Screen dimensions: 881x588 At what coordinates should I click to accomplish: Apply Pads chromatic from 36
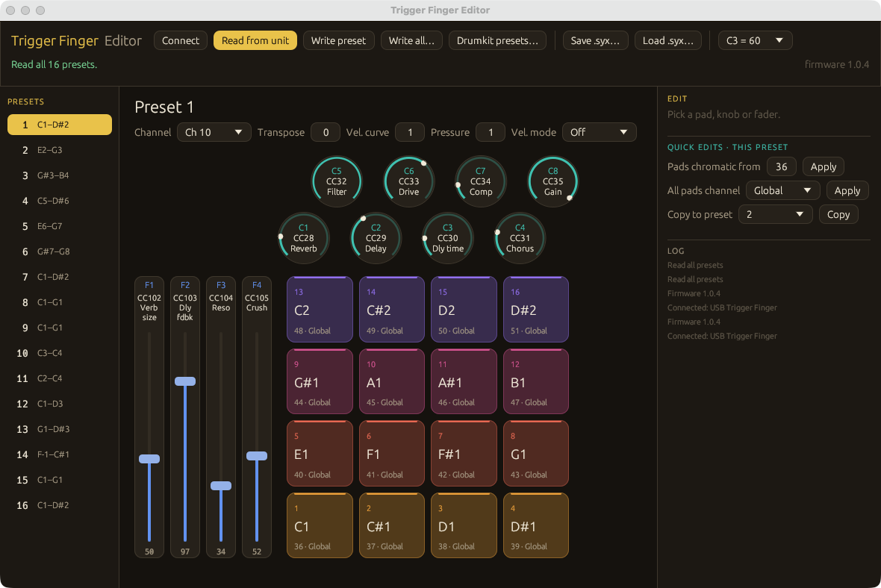[x=823, y=167]
